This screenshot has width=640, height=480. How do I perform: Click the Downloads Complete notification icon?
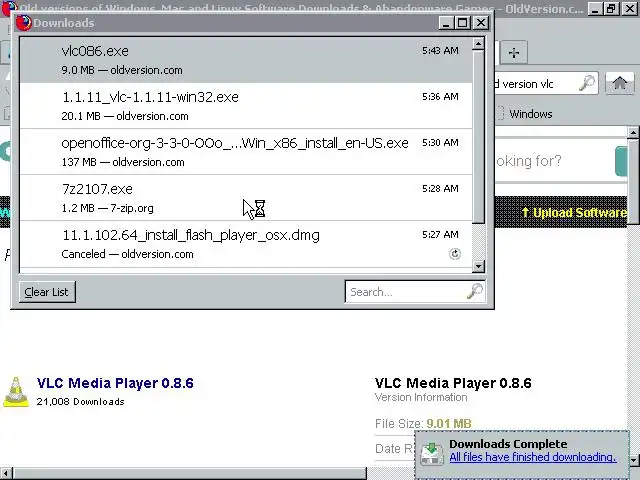(432, 454)
